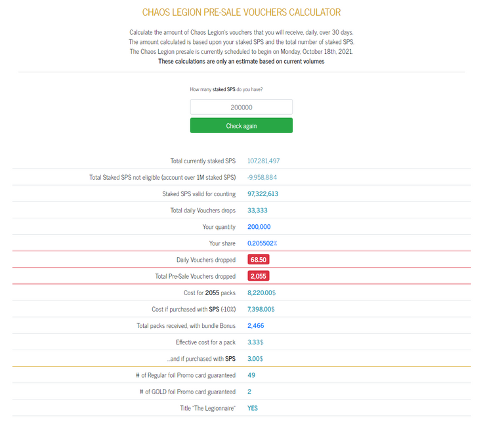
Task: Select the valid staked value 97,322,613
Action: 262,193
